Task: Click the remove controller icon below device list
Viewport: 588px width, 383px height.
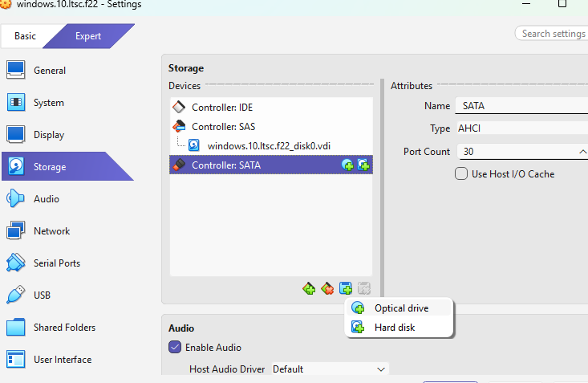Action: (327, 288)
